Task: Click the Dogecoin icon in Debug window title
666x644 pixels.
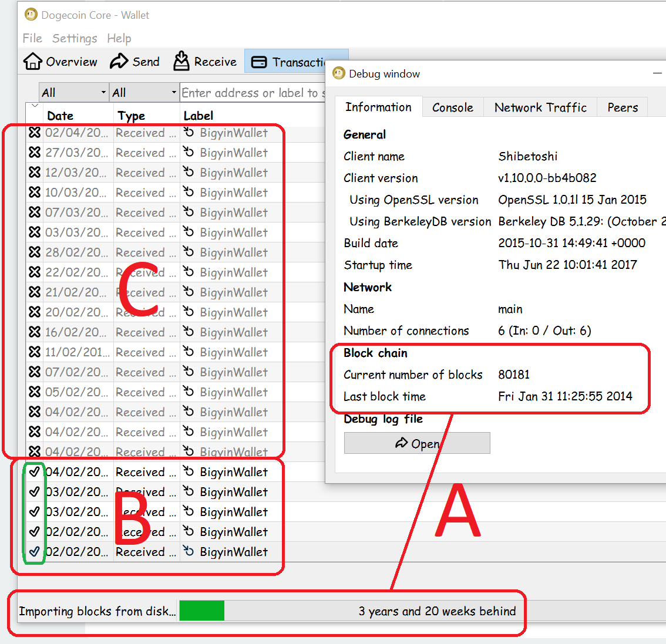Action: [x=338, y=73]
